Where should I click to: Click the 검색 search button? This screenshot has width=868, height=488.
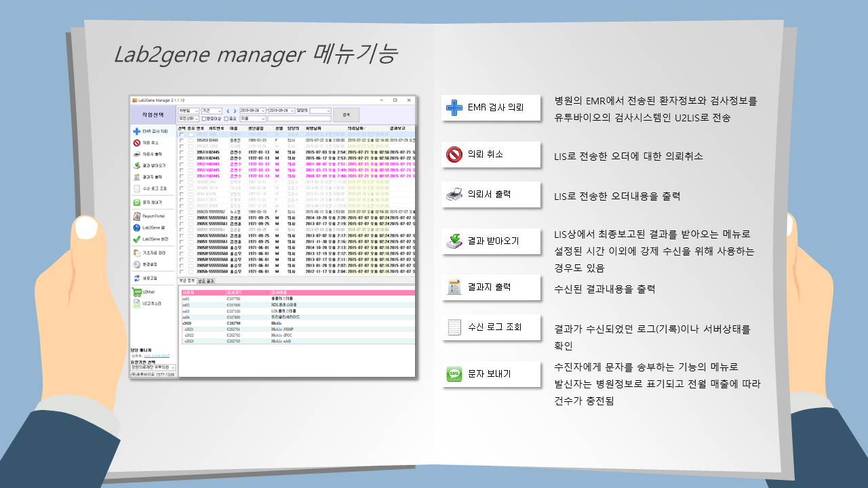[x=346, y=115]
